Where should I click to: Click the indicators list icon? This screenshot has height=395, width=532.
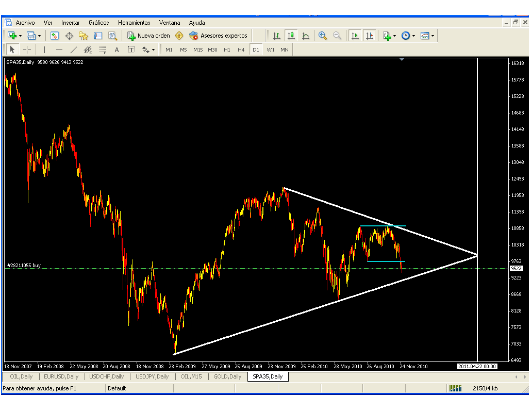(x=387, y=36)
